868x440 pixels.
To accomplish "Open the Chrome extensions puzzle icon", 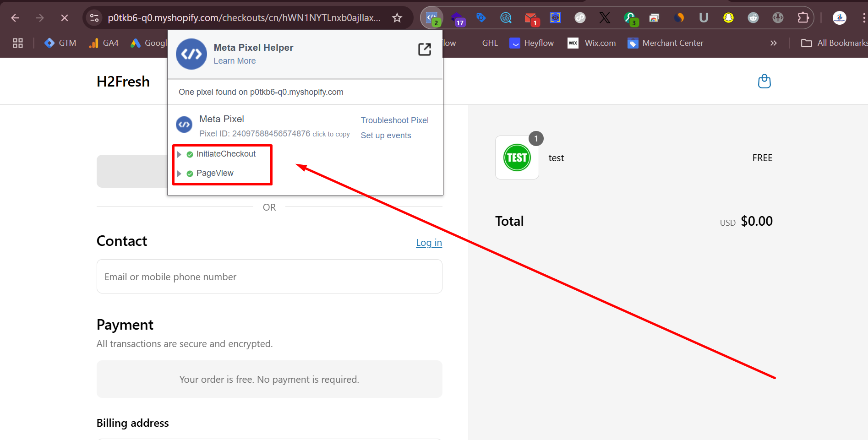I will click(803, 18).
